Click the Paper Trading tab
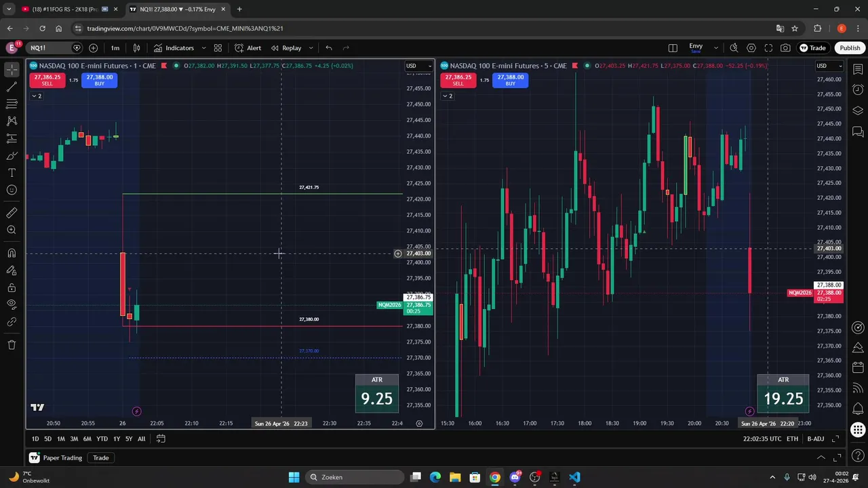The height and width of the screenshot is (488, 868). [x=56, y=457]
